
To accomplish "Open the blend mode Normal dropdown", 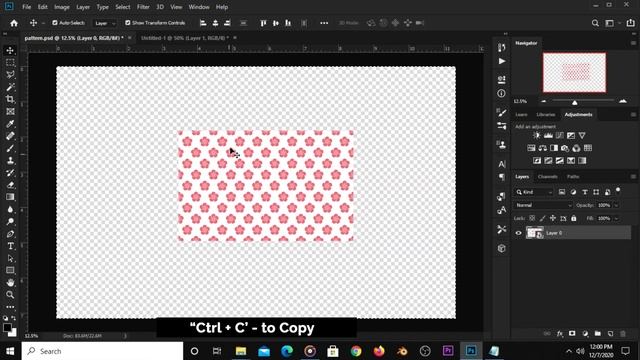I will [x=543, y=205].
